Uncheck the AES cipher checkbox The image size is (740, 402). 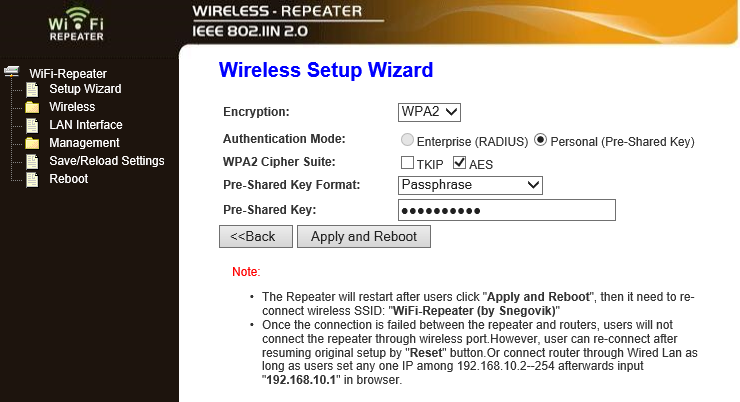pos(459,163)
